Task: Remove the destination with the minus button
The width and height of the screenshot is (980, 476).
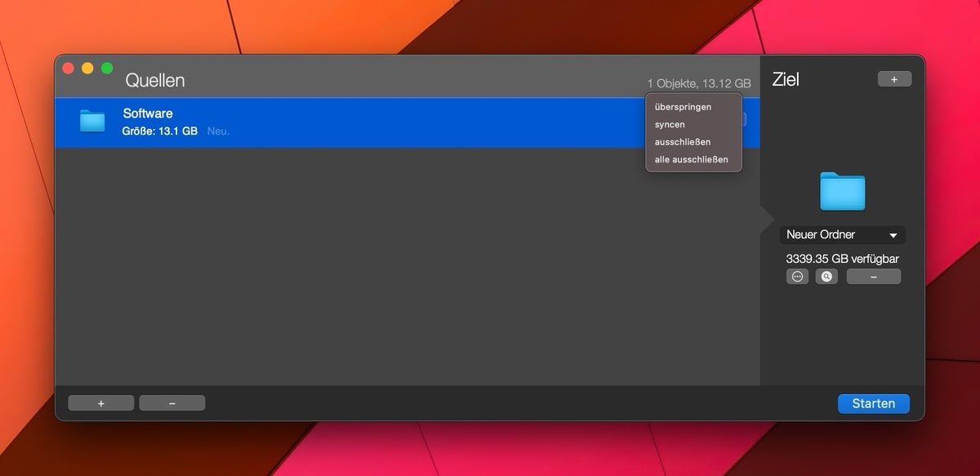Action: click(x=873, y=277)
